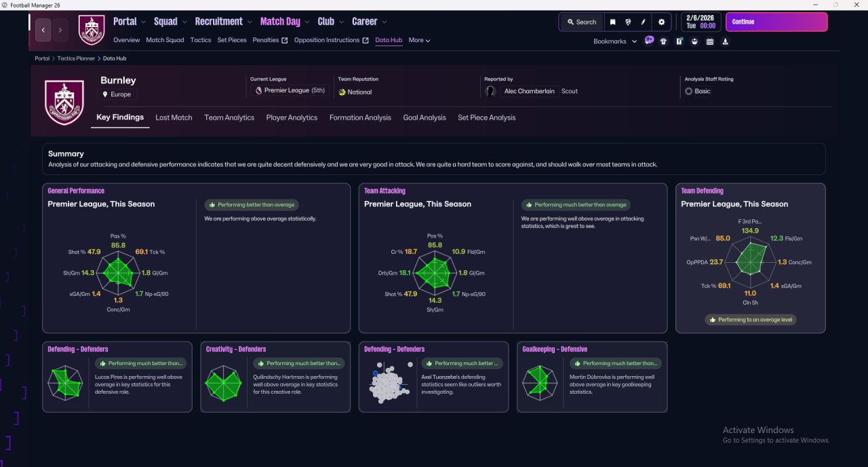Click the Premier League logo icon

click(x=258, y=90)
